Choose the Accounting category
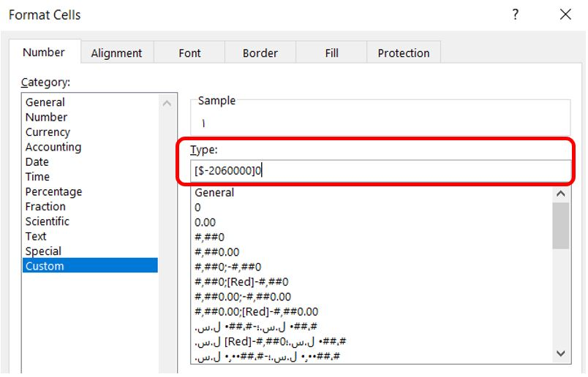 click(90, 147)
